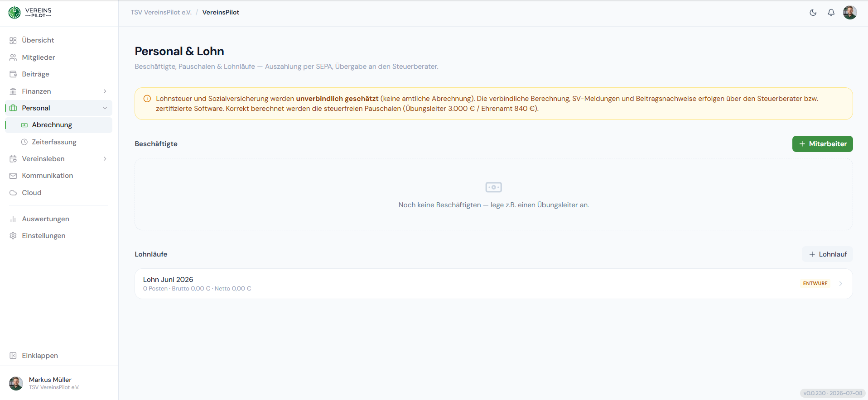Add a new employee with the Mitarbeiter button

pos(822,144)
